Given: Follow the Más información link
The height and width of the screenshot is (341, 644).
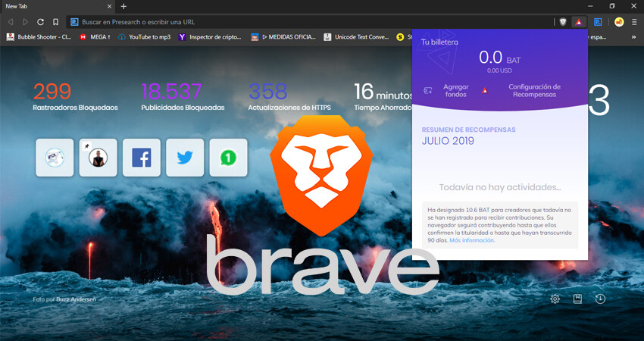Looking at the screenshot, I should pyautogui.click(x=472, y=240).
